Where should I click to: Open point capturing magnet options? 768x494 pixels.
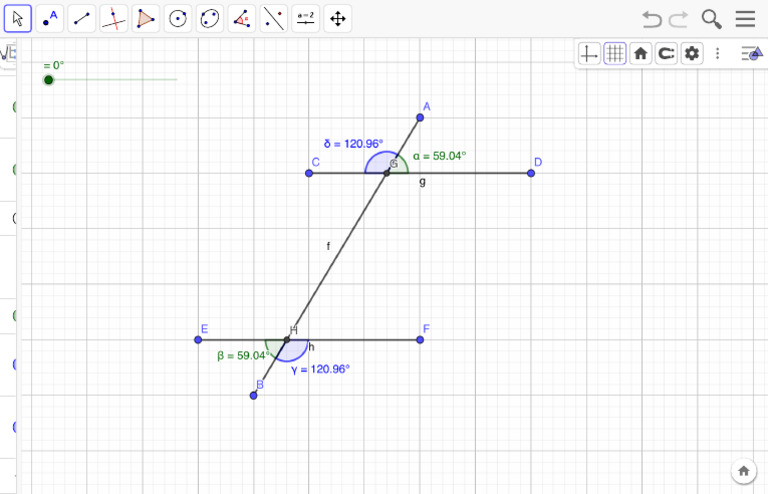coord(666,53)
